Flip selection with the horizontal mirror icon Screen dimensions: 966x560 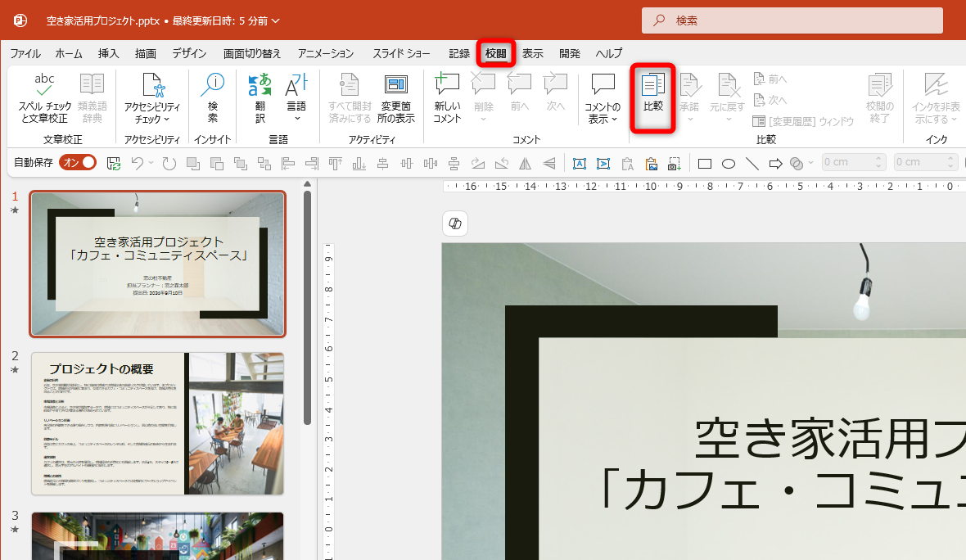[525, 163]
